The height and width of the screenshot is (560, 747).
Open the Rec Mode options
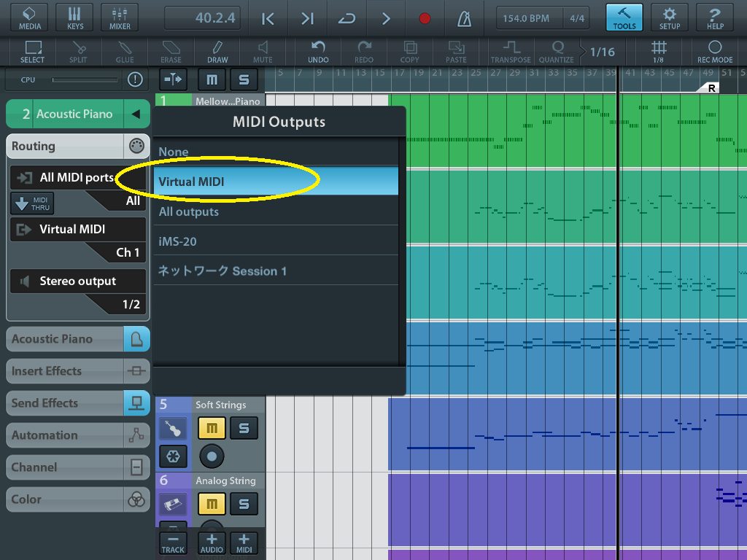(x=715, y=52)
